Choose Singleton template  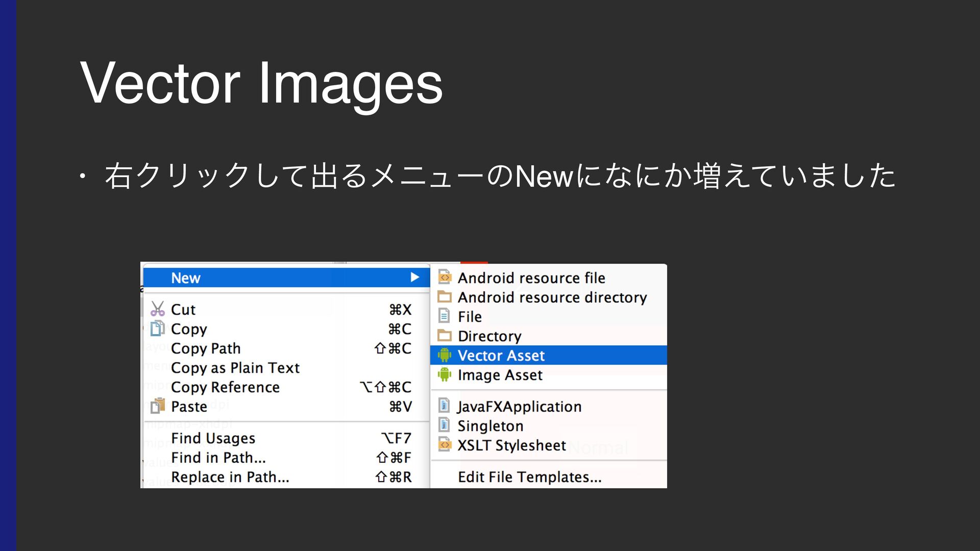coord(549,425)
